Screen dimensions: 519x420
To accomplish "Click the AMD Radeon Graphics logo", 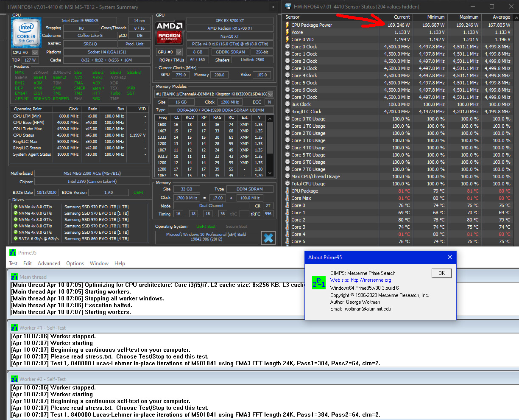I will click(x=170, y=32).
